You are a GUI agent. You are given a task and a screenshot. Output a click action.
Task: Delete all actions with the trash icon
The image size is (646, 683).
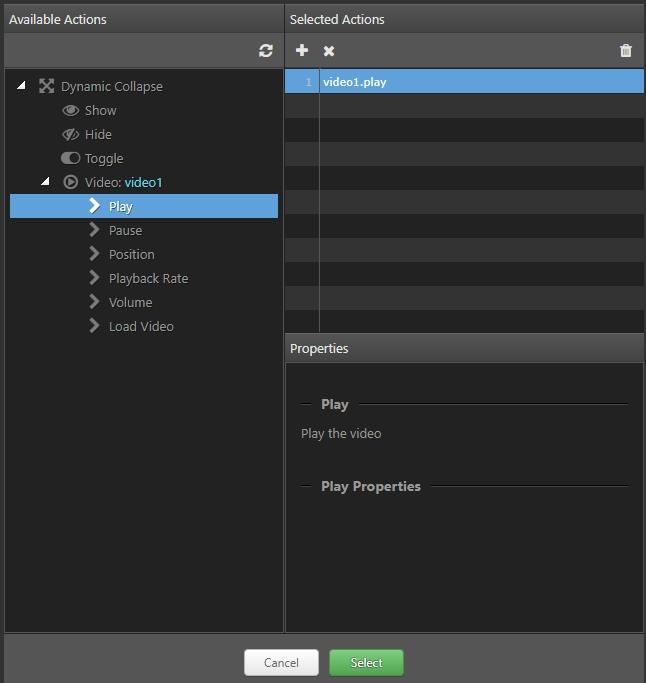626,51
